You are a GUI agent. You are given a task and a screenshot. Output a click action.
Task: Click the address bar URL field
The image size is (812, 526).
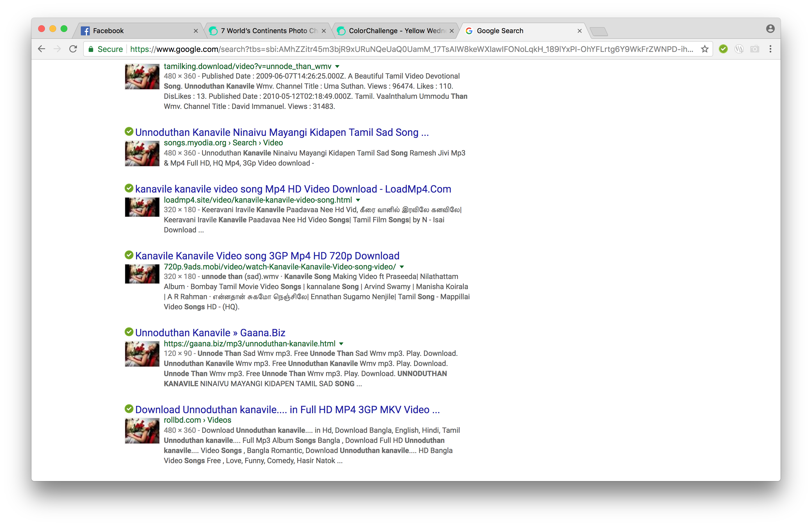coord(409,49)
